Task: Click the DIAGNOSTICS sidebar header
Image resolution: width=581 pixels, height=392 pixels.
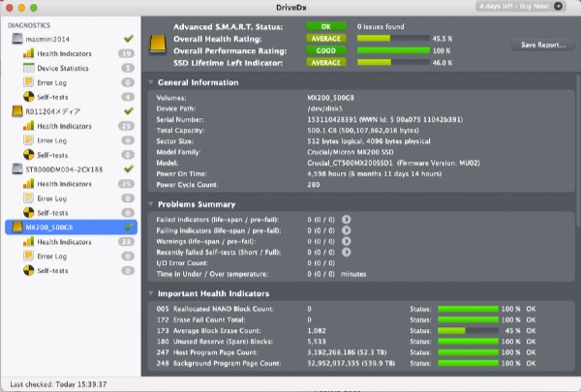Action: tap(29, 25)
